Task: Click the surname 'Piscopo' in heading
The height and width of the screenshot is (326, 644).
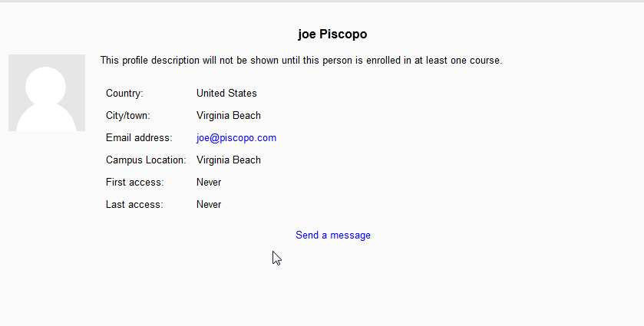Action: pos(342,35)
